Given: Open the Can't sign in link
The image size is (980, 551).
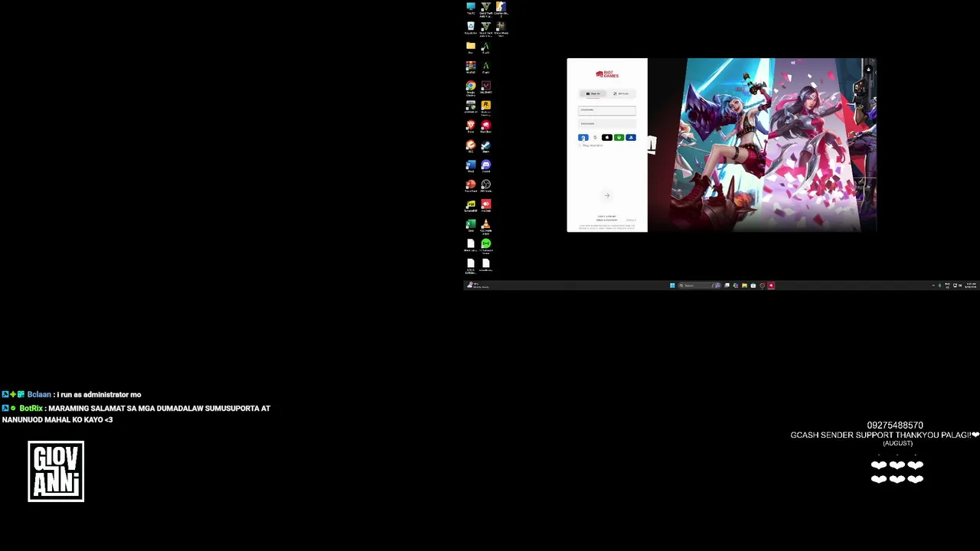Looking at the screenshot, I should (x=606, y=217).
